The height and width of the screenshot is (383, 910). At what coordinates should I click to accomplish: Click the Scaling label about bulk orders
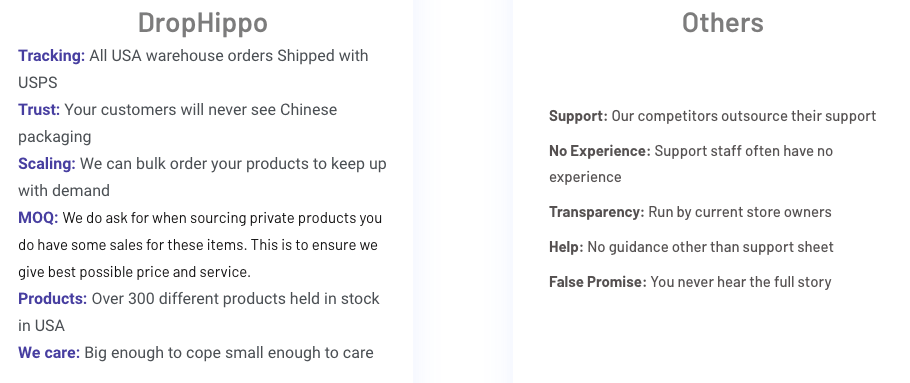(47, 164)
